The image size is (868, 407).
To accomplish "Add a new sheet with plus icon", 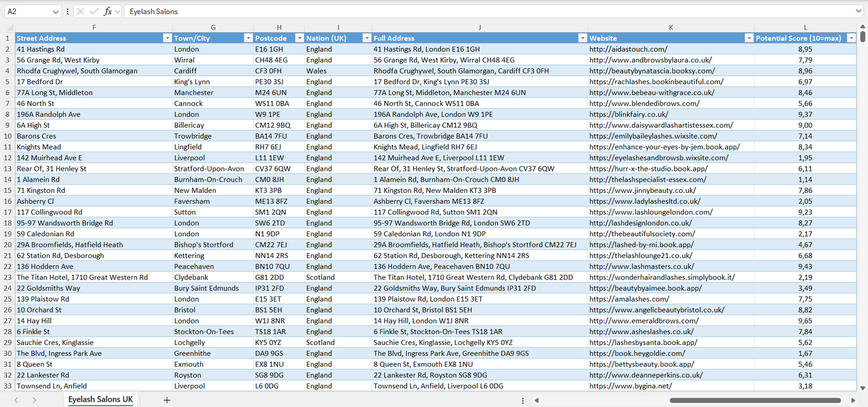I will tap(167, 400).
